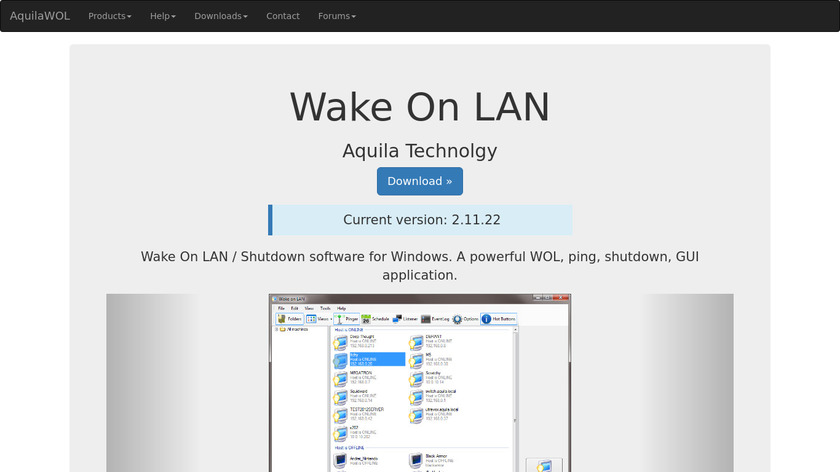
Task: Click the "Wake On LAN / Shutdown software" description
Action: coord(420,266)
